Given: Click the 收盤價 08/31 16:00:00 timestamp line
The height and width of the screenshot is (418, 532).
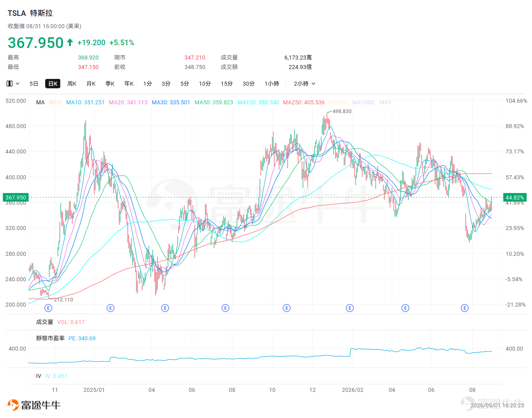Looking at the screenshot, I should (x=44, y=26).
